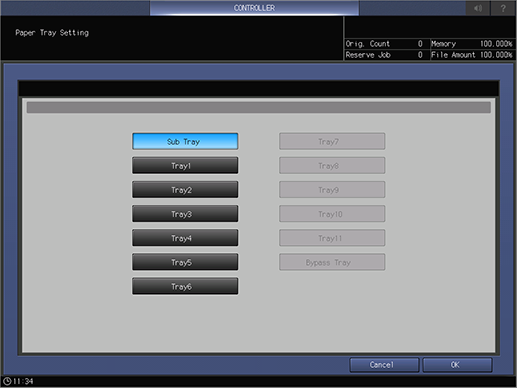Pick Tray3 from the tray list
Viewport: 517px width, 388px height.
(x=185, y=214)
